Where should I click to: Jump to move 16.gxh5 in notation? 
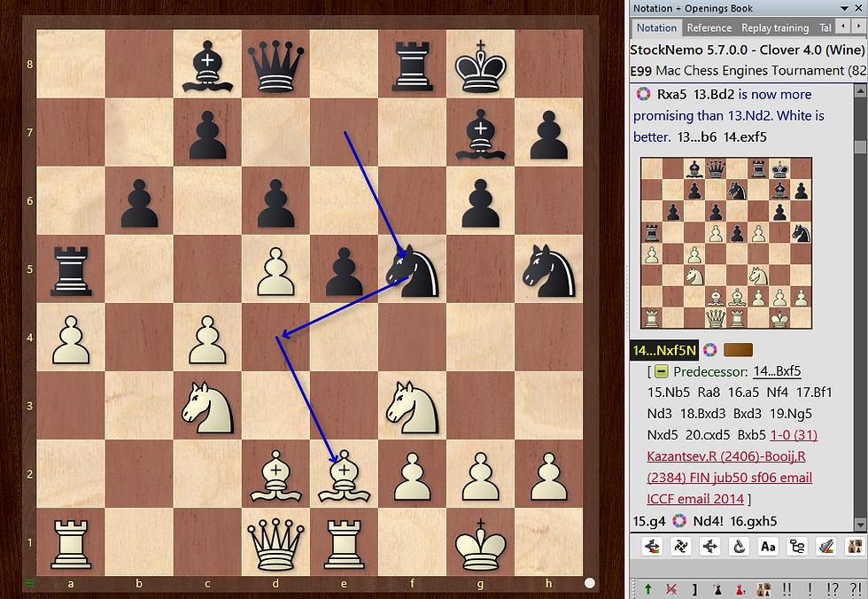point(754,521)
